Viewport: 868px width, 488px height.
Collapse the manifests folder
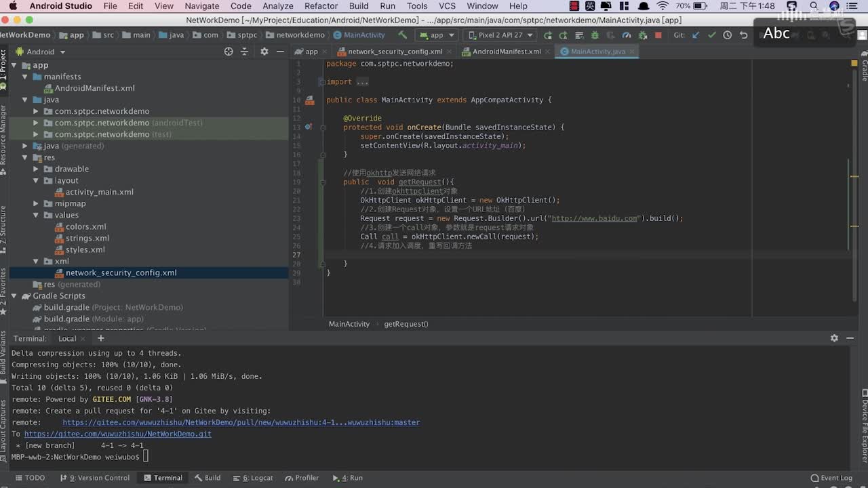click(x=25, y=77)
